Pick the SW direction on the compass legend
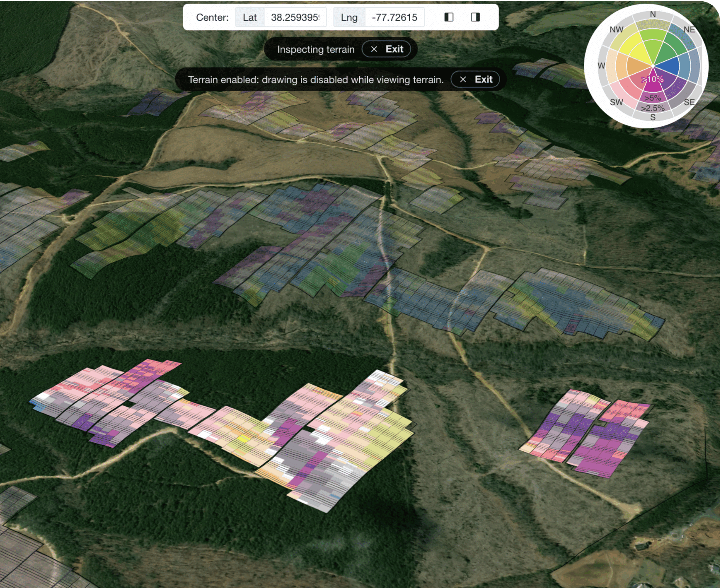The width and height of the screenshot is (721, 588). tap(616, 102)
